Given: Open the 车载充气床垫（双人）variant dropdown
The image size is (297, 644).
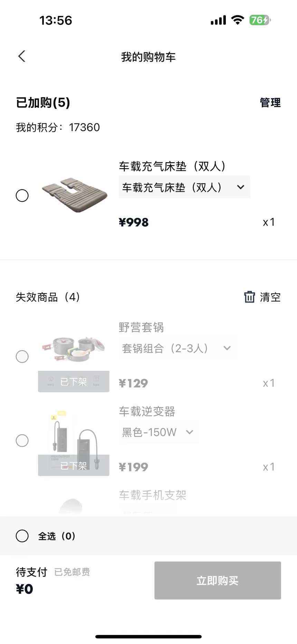Looking at the screenshot, I should (x=184, y=187).
